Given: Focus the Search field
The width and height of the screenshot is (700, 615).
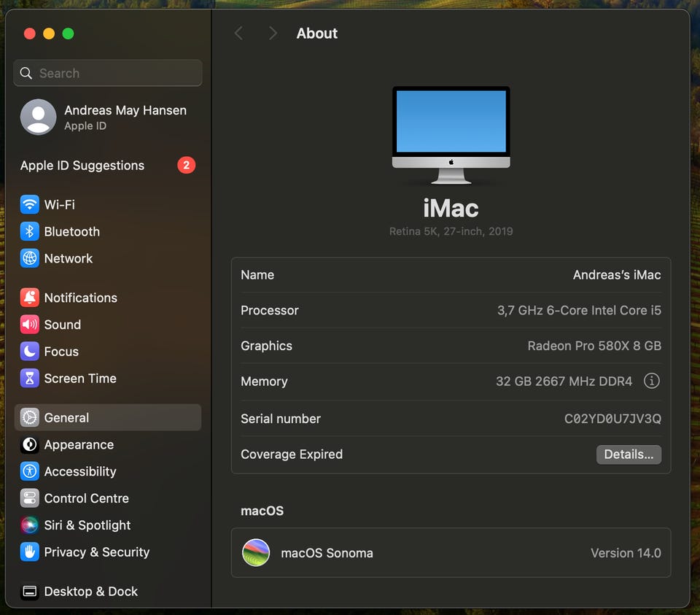Looking at the screenshot, I should (x=108, y=73).
